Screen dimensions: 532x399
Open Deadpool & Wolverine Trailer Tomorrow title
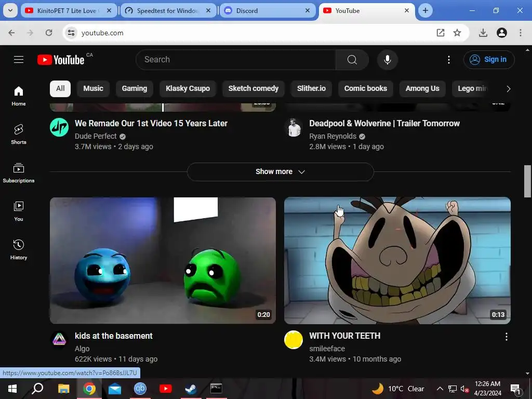coord(384,123)
